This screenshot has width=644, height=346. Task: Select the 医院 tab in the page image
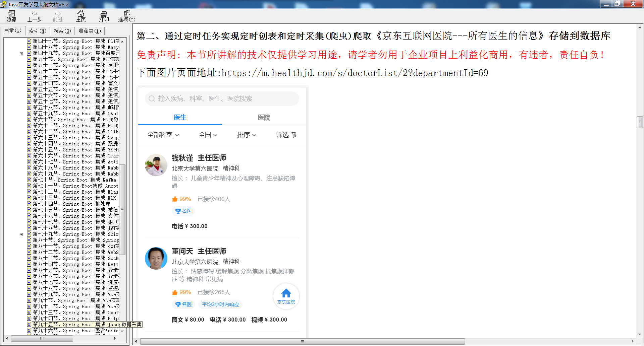(x=264, y=118)
